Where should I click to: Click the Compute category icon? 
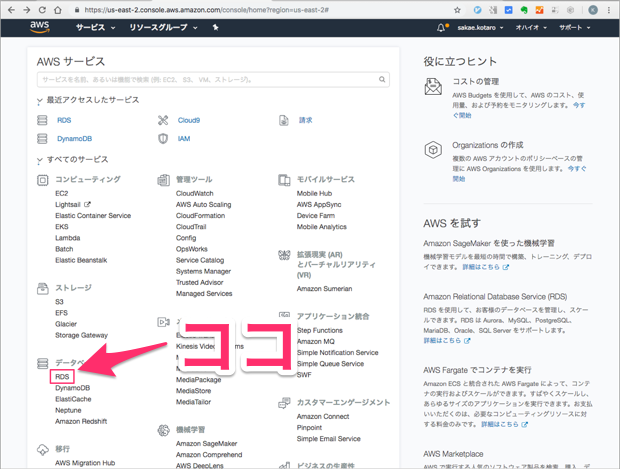coord(42,180)
